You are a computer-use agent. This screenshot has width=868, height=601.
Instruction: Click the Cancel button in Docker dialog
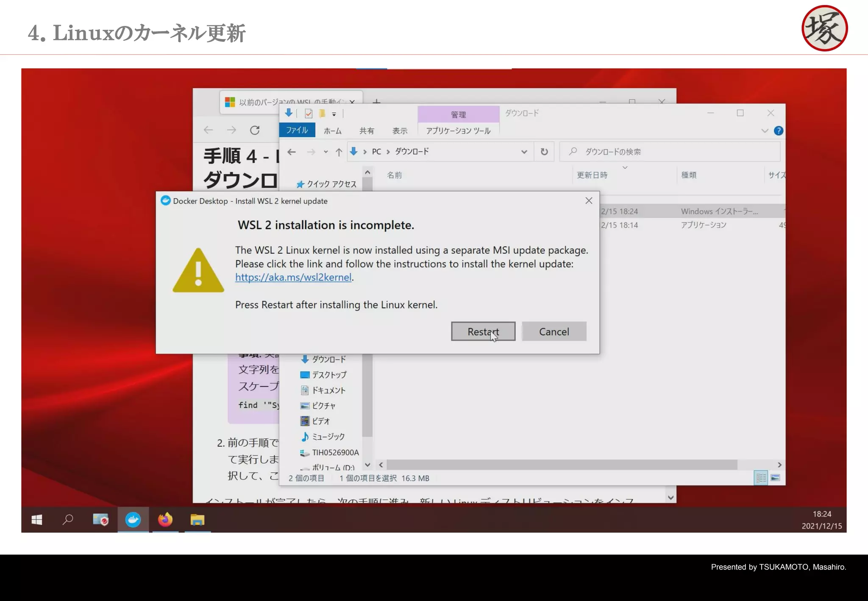[x=554, y=331]
